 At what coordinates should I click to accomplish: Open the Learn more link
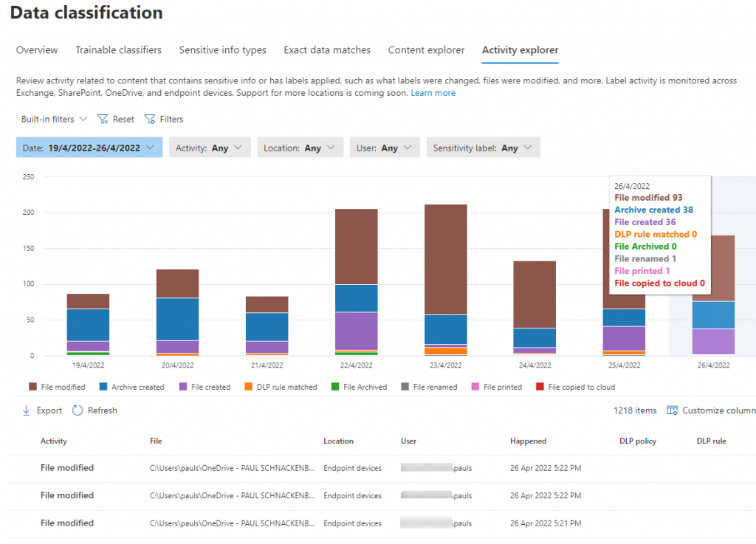[433, 92]
